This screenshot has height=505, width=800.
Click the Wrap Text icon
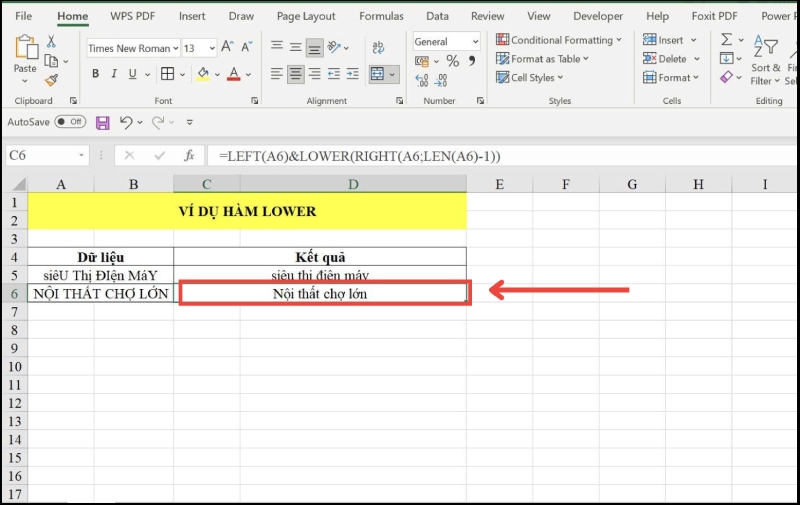click(x=378, y=47)
